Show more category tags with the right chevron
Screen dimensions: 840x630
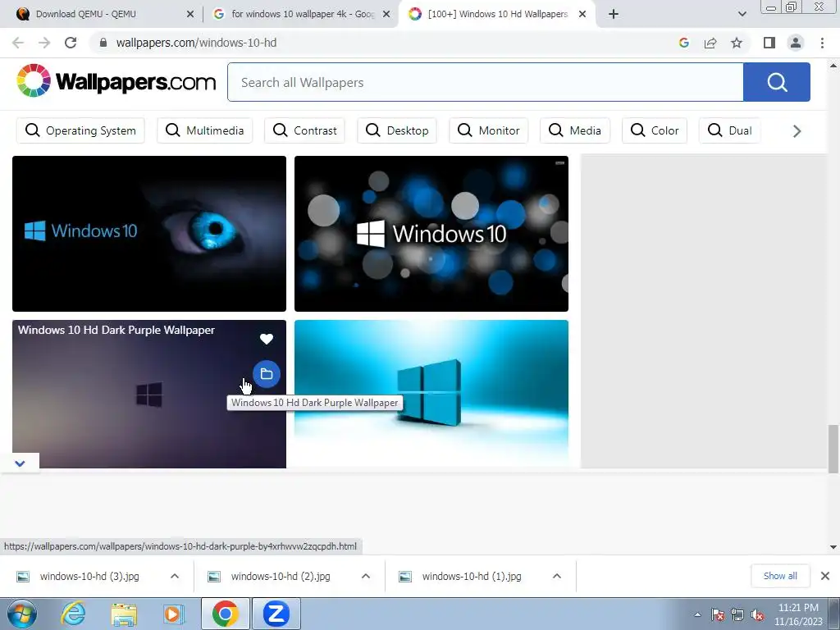[797, 130]
